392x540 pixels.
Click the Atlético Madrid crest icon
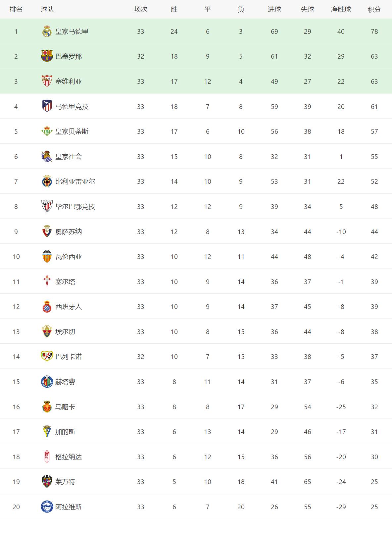pos(47,106)
